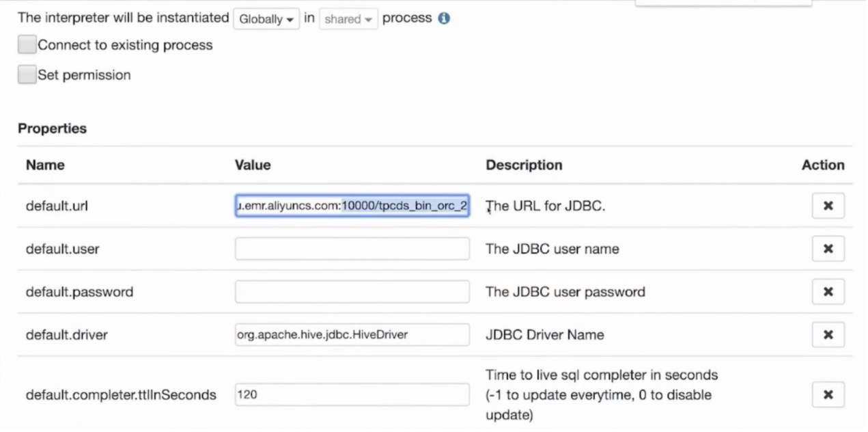Open the shared process dropdown
The width and height of the screenshot is (868, 432).
pos(348,19)
